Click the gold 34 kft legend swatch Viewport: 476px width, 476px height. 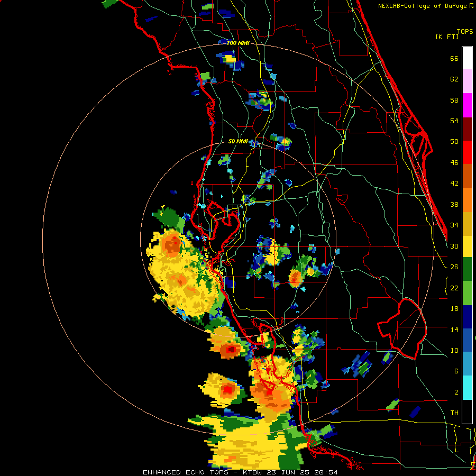[467, 223]
